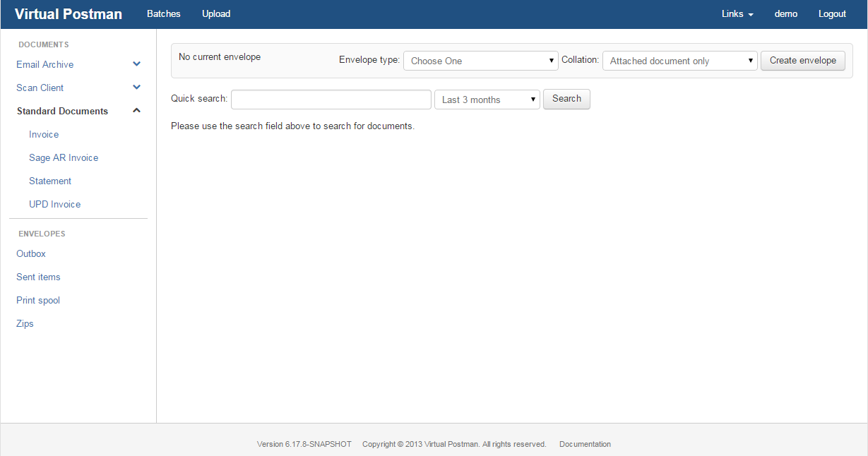
Task: View the Print spool list
Action: click(38, 300)
